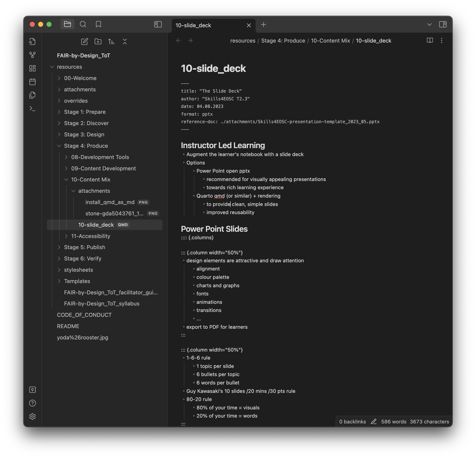This screenshot has width=476, height=458.
Task: Open the terminal pane
Action: [32, 109]
